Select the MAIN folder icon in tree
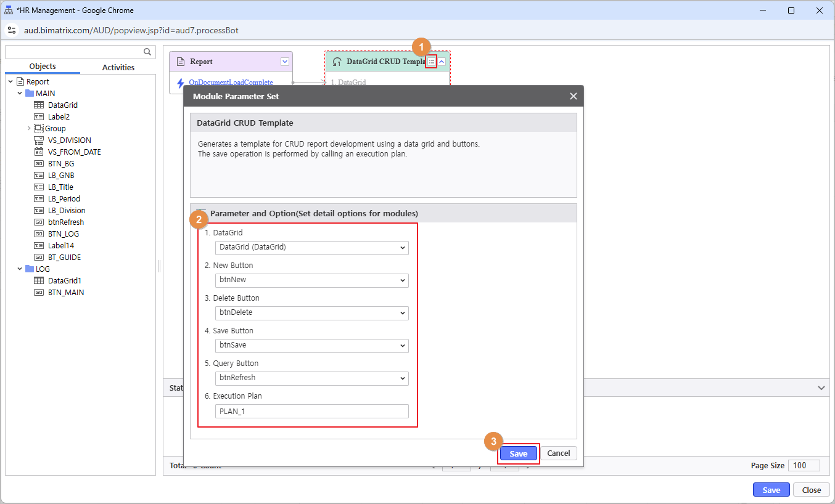The width and height of the screenshot is (835, 504). tap(30, 94)
